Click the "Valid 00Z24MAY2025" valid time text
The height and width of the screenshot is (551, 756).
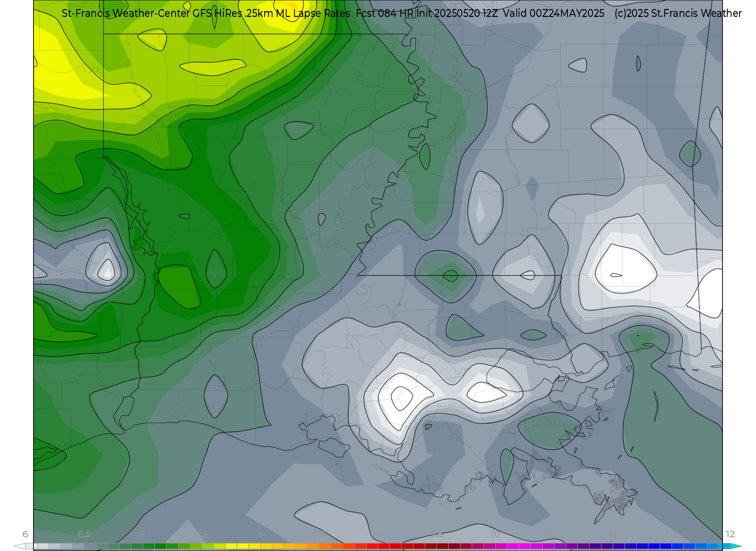[x=554, y=13]
